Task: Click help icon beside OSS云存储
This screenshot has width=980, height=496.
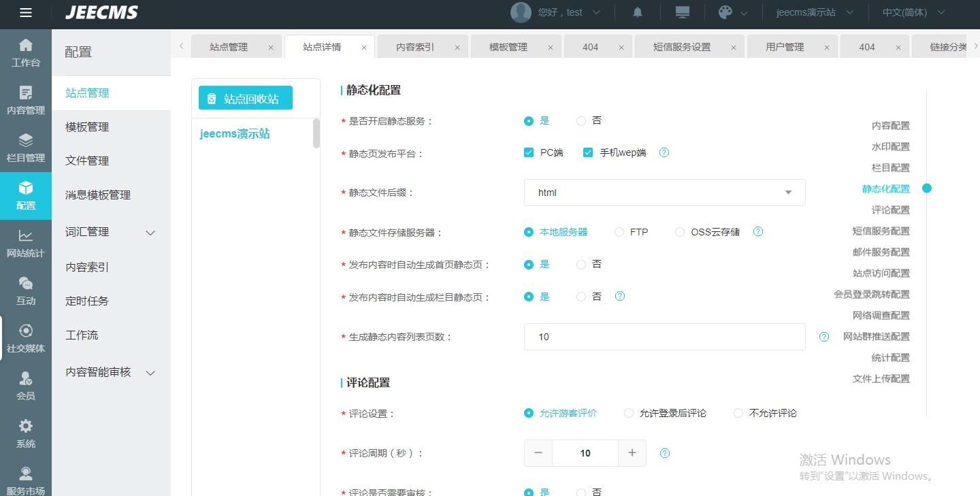Action: point(758,232)
